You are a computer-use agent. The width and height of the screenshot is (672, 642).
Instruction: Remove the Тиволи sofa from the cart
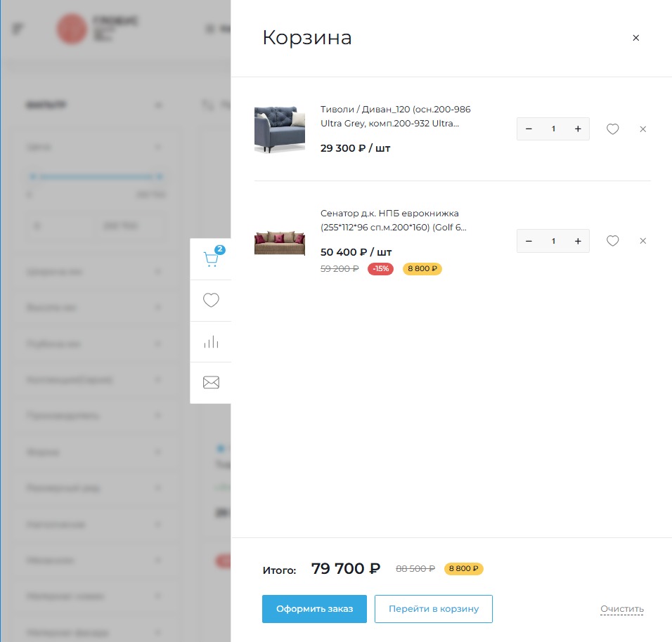point(642,129)
